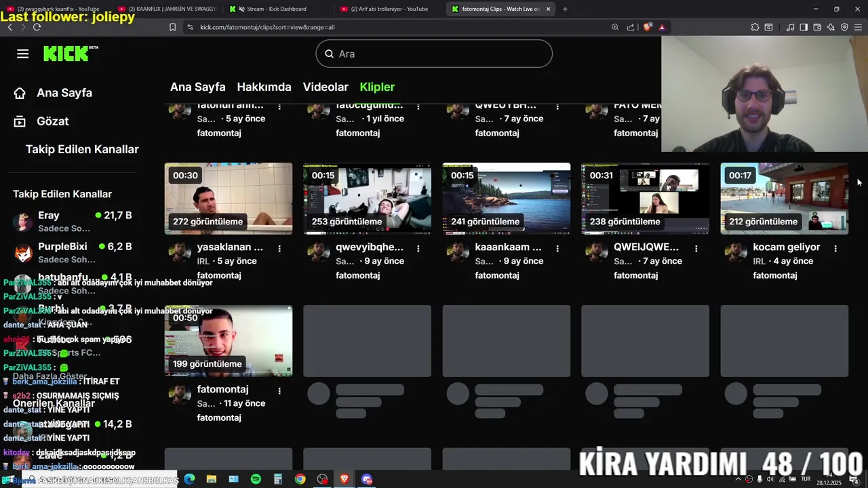868x488 pixels.
Task: Open the 253 görüntüleme clip thumbnail
Action: point(368,199)
